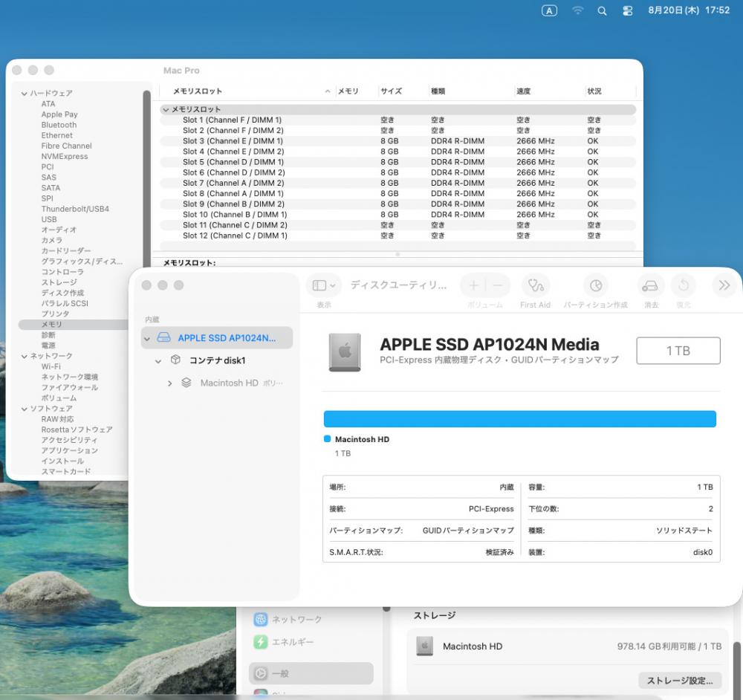Click the 検証済み S.M.A.R.T. status value
The width and height of the screenshot is (743, 700).
499,552
